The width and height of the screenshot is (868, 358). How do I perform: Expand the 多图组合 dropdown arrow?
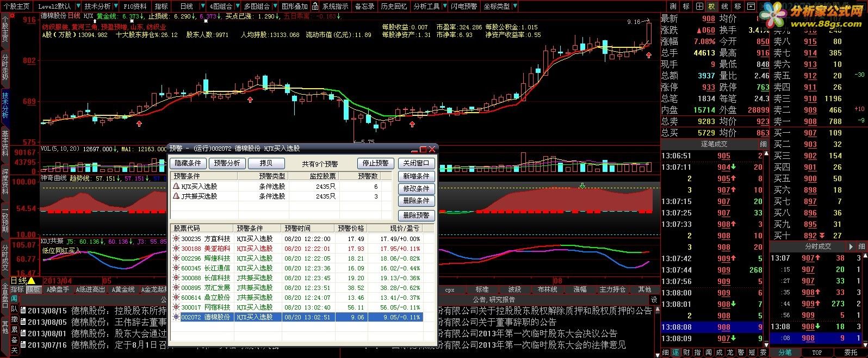275,6
